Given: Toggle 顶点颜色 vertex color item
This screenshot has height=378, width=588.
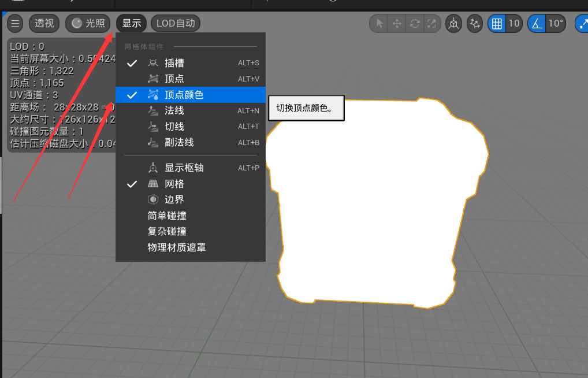Looking at the screenshot, I should [x=191, y=95].
